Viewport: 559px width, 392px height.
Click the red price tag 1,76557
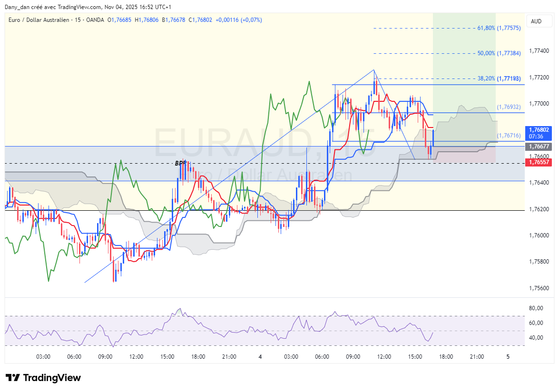pos(539,162)
